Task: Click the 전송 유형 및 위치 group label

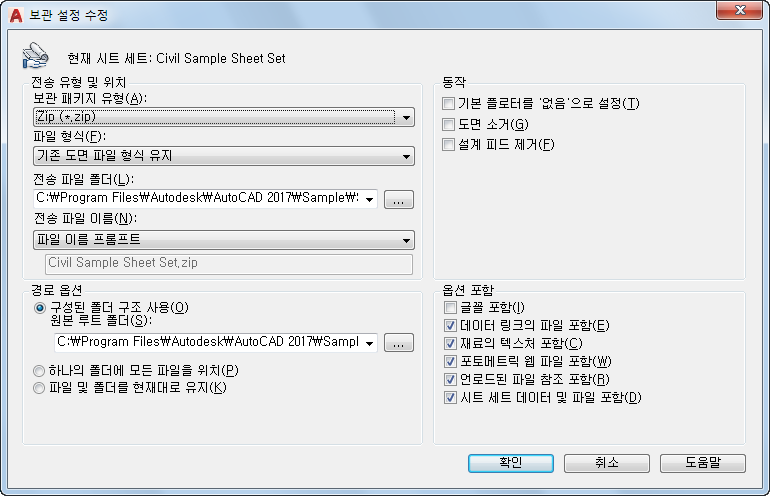Action: pos(79,82)
